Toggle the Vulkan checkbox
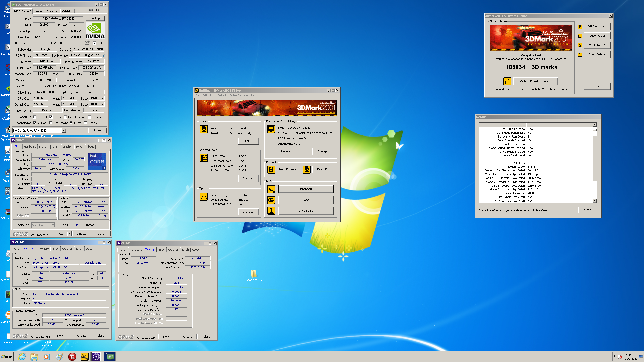Viewport: 644px width, 362px height. click(35, 123)
